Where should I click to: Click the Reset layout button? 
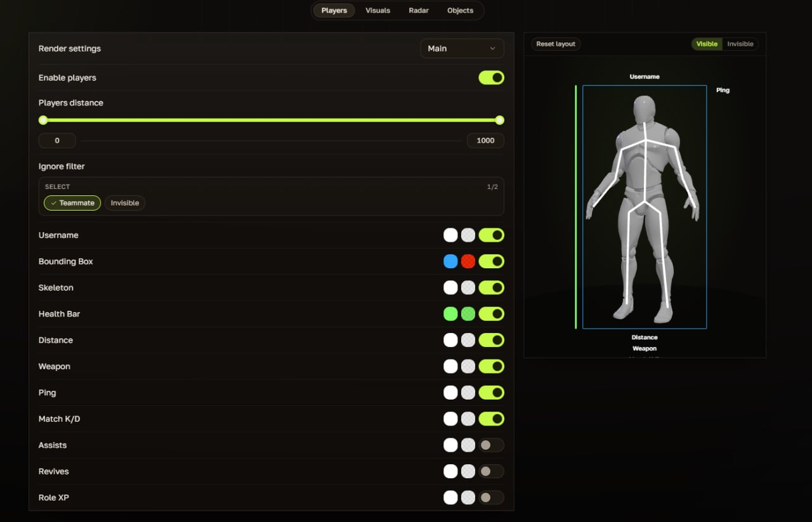click(x=556, y=44)
